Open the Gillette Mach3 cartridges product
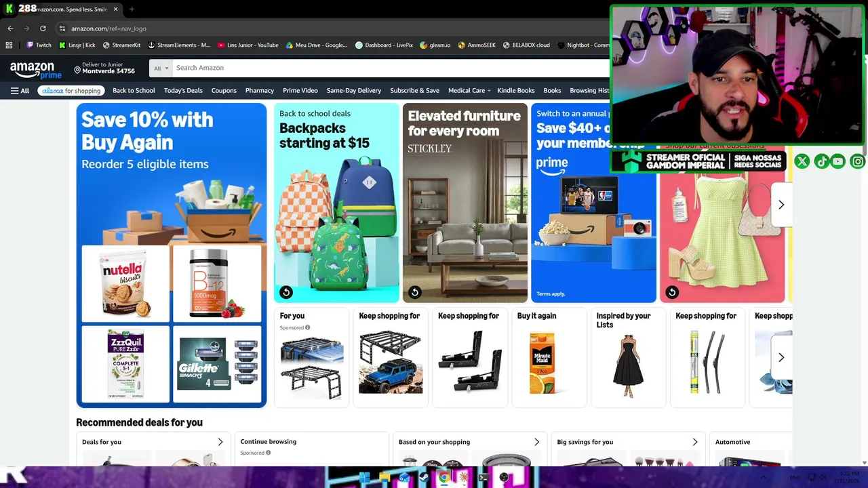 click(217, 364)
